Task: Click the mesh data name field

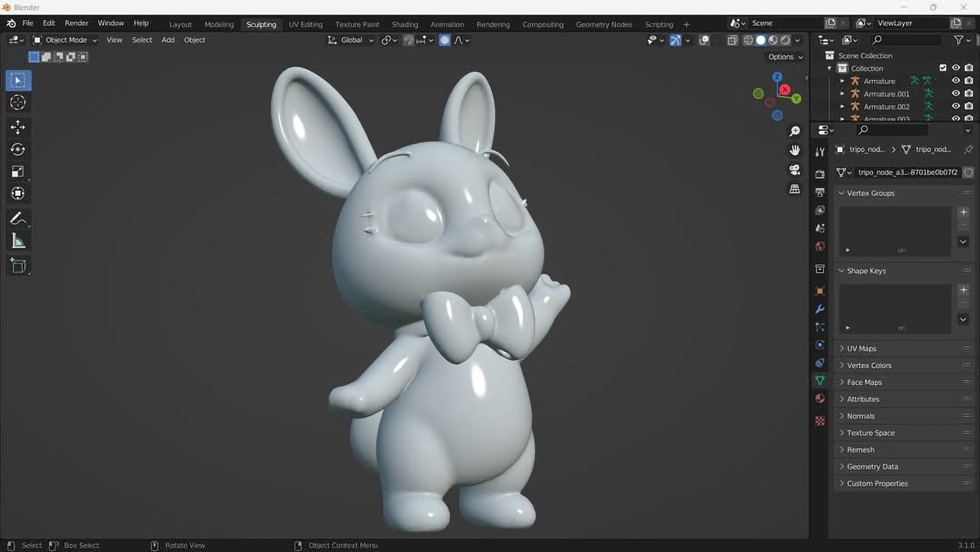Action: point(907,172)
